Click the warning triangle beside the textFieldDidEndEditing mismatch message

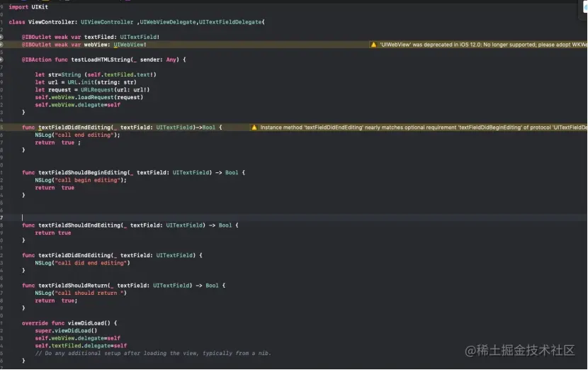[x=254, y=128]
